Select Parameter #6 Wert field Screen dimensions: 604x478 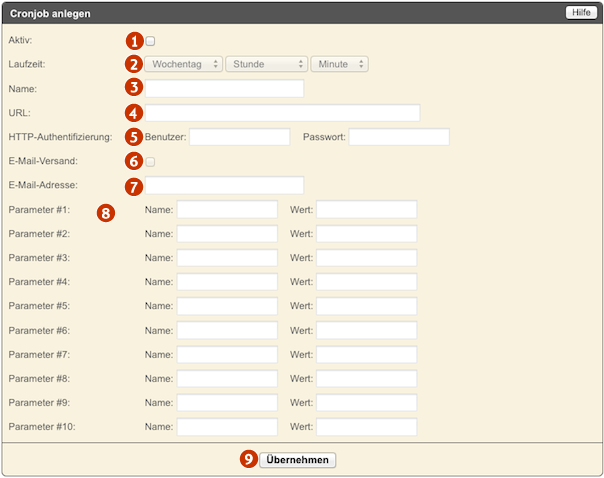(x=367, y=330)
